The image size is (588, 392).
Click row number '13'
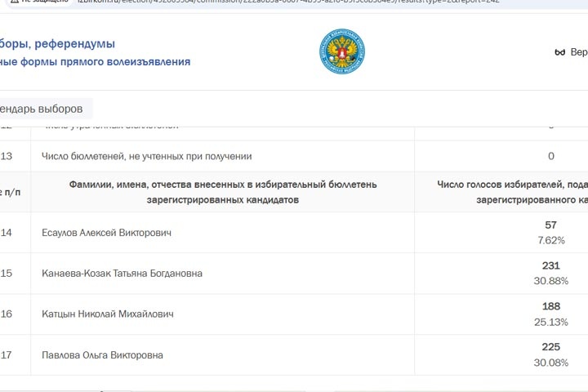click(6, 156)
